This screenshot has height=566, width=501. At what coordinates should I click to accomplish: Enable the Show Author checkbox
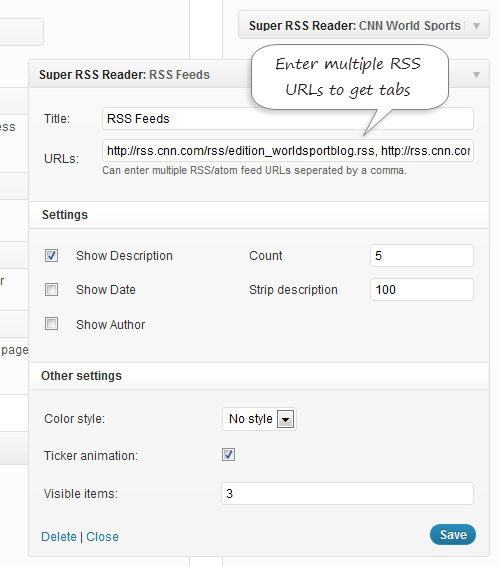51,324
